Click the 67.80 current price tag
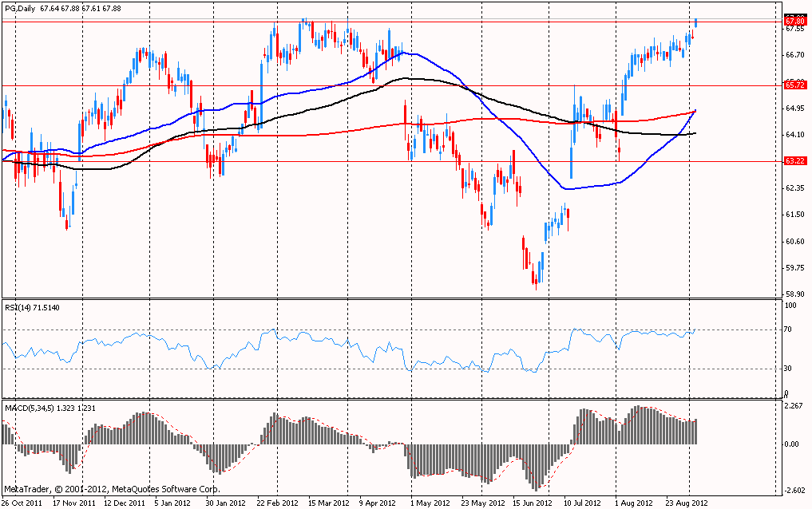This screenshot has height=509, width=812. 794,22
